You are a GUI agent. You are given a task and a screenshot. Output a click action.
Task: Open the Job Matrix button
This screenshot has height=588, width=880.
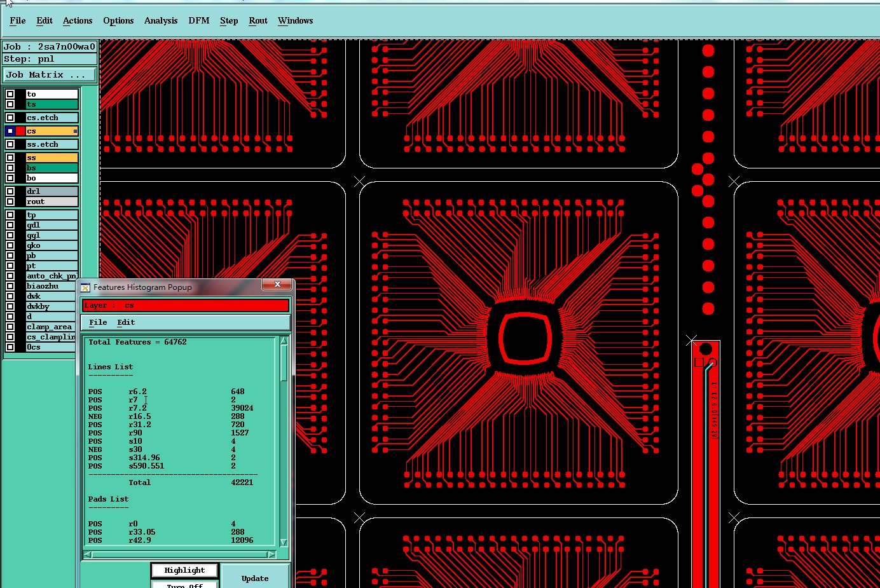click(50, 75)
